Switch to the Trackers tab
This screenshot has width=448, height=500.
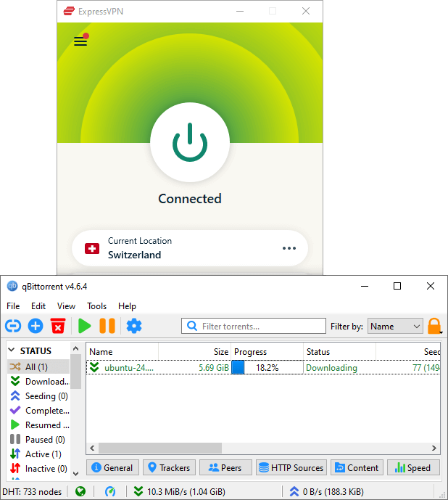(169, 468)
